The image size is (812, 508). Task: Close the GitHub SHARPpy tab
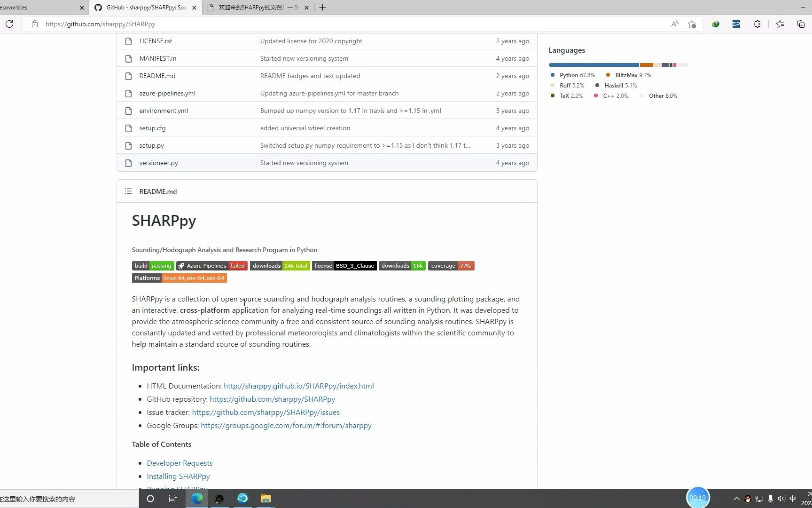coord(194,8)
